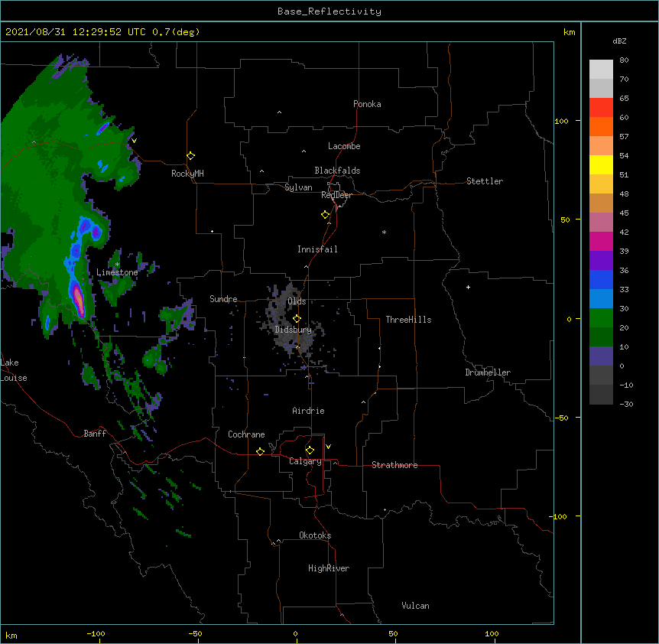
Task: Click the km label at the top right
Action: tap(570, 32)
